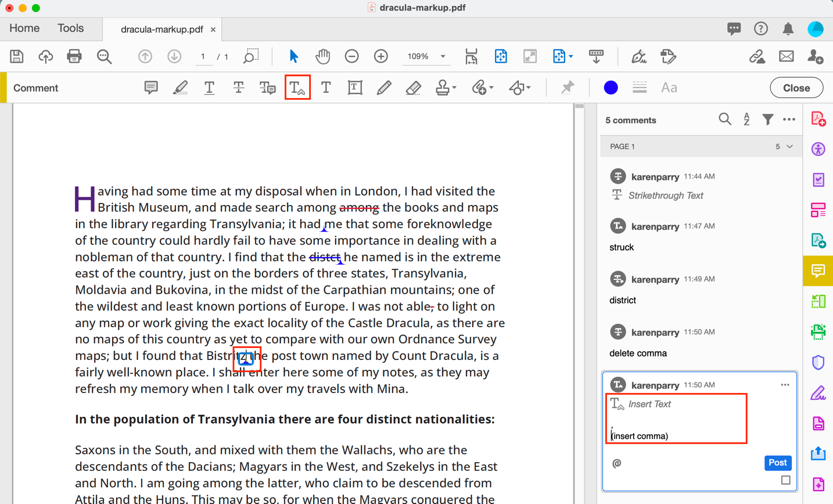Click the Print icon in toolbar
The width and height of the screenshot is (833, 504).
pos(74,56)
